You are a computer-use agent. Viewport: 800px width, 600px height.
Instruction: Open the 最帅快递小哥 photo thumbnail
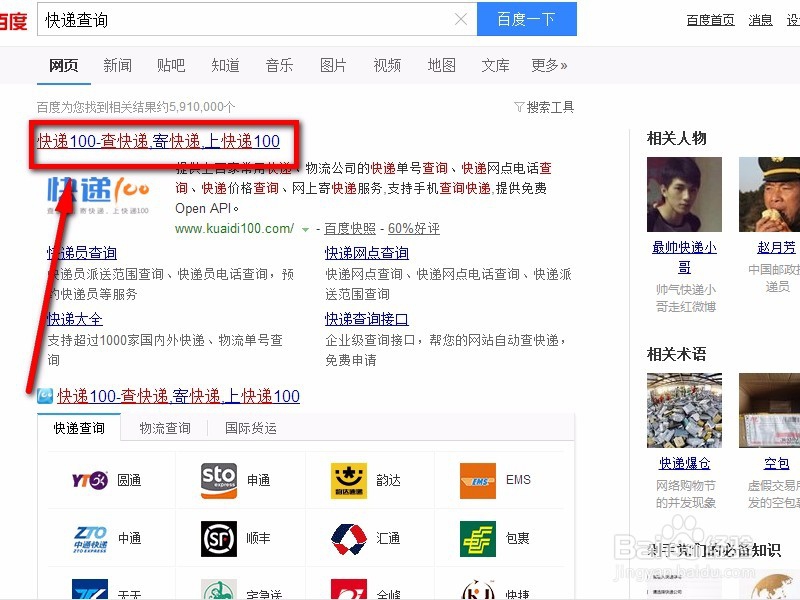[x=684, y=194]
